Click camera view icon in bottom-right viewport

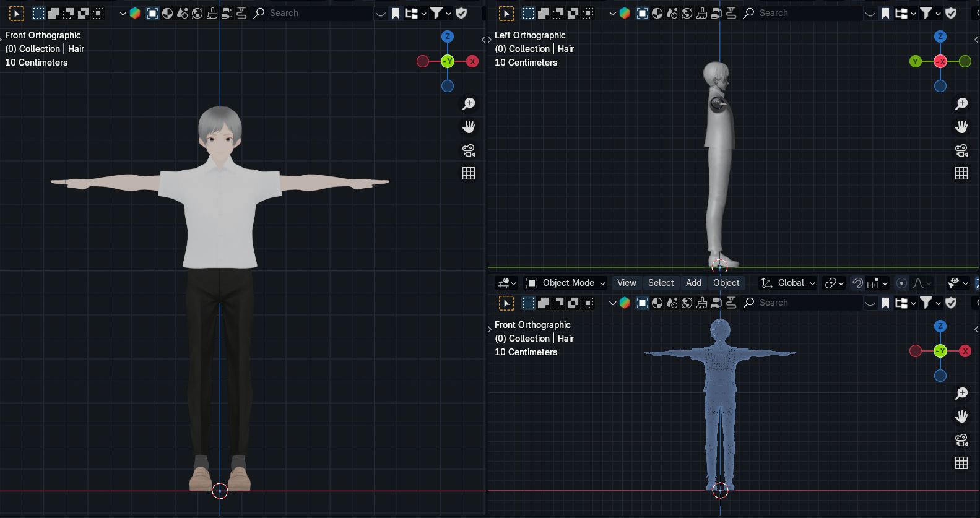click(x=961, y=440)
